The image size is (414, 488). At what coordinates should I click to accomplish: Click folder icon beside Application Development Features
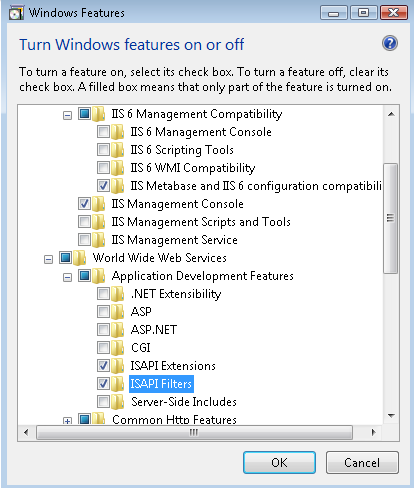click(99, 276)
